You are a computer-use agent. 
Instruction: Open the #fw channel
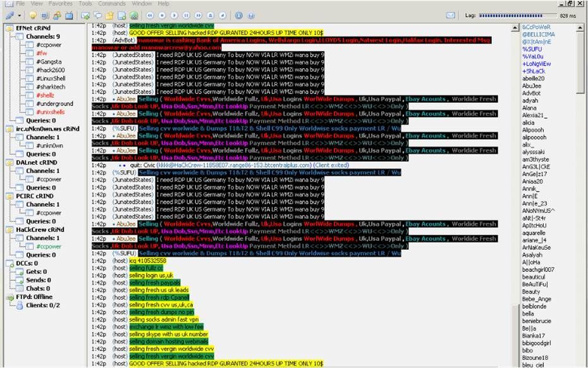(42, 53)
